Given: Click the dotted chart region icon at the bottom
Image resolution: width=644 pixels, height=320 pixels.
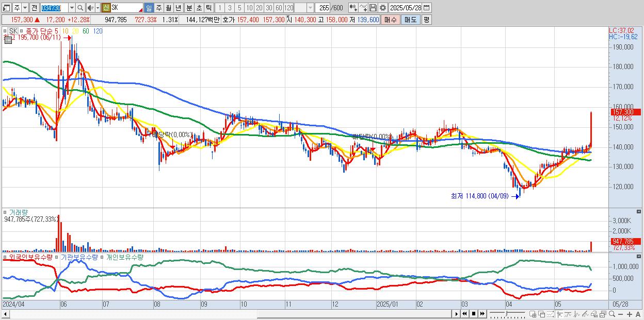Looking at the screenshot, I should click(550, 314).
